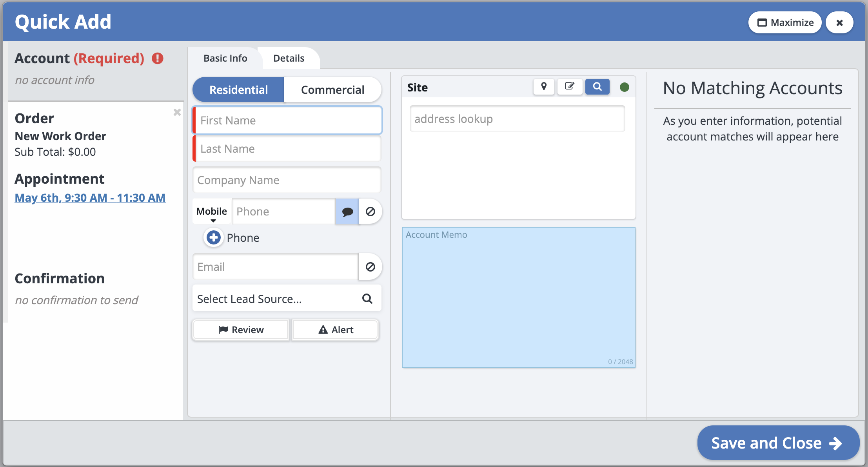This screenshot has height=467, width=868.
Task: Click the site search magnifier button
Action: point(597,87)
